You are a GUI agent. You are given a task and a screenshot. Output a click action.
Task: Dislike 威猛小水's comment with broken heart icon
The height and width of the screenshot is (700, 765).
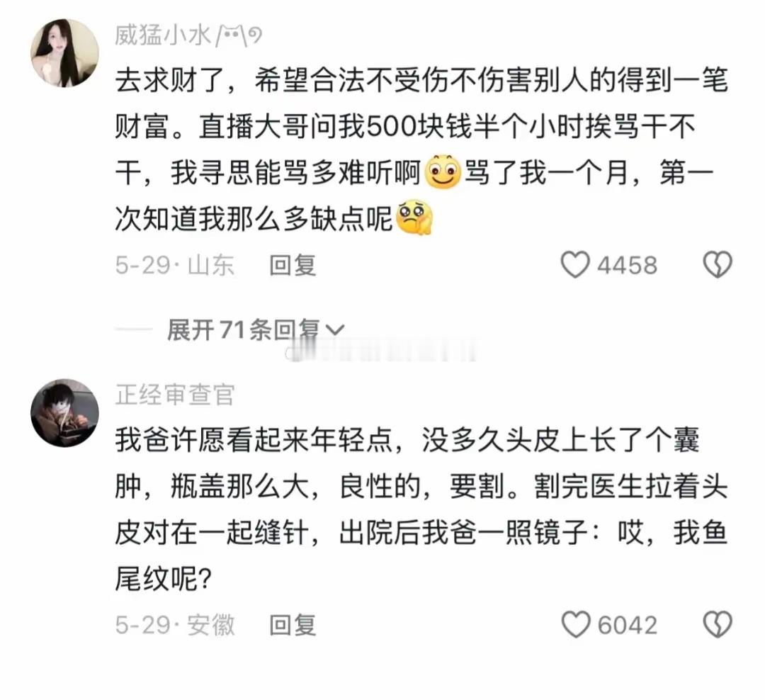click(717, 264)
